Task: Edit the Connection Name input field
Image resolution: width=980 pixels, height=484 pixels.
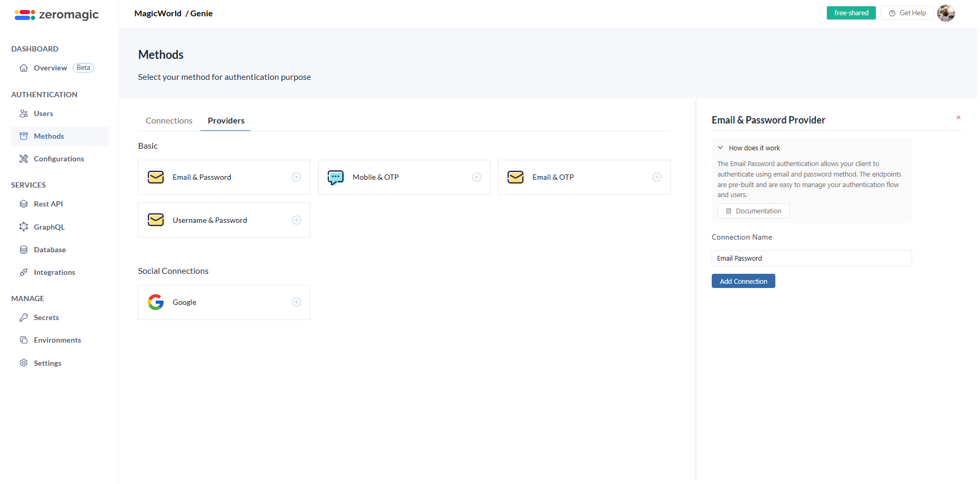Action: (811, 258)
